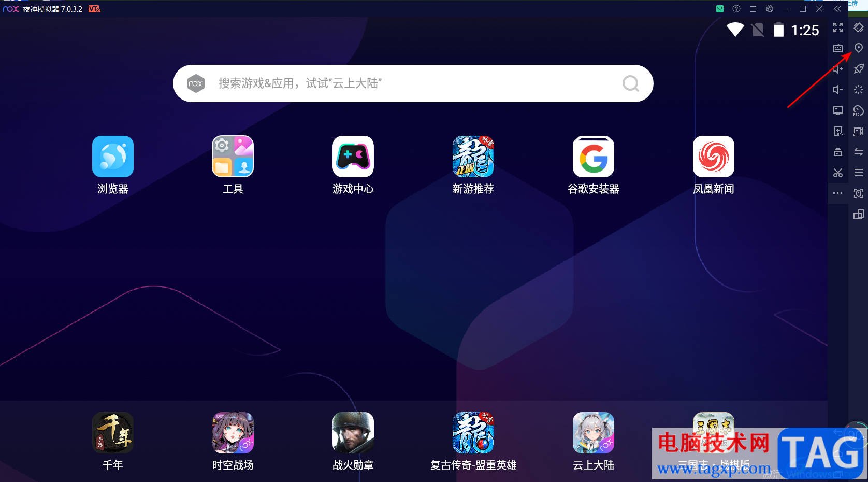Launch 游戏中心 game center
868x482 pixels.
353,157
